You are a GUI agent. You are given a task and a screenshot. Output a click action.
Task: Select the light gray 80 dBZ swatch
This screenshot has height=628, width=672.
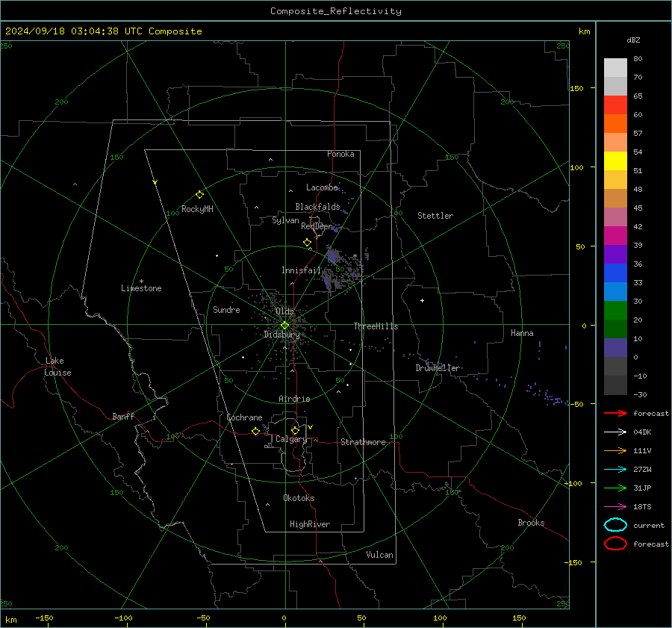[x=615, y=67]
